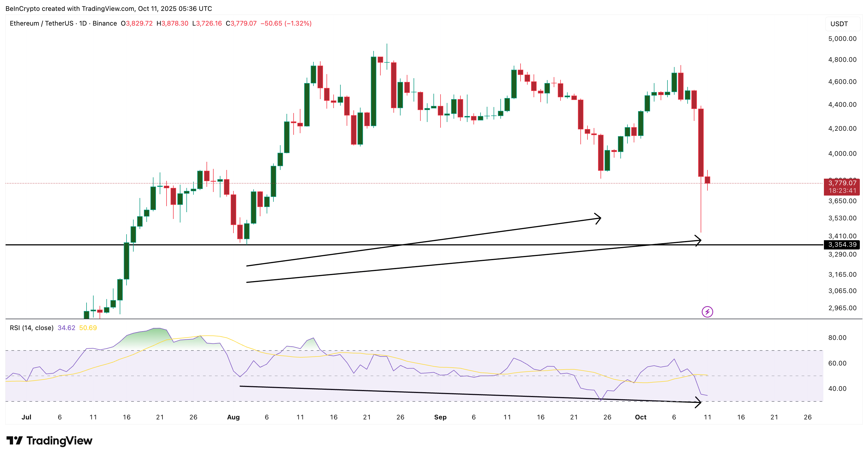Screen dimensions: 868x457
Task: Click the high value H3,878.30 in legend
Action: click(x=173, y=24)
